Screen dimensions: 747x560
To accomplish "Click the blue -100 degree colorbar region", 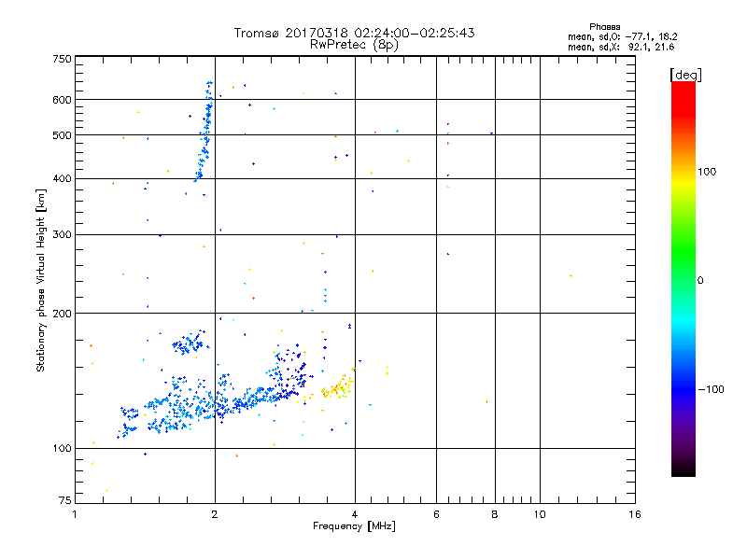I will [x=684, y=389].
